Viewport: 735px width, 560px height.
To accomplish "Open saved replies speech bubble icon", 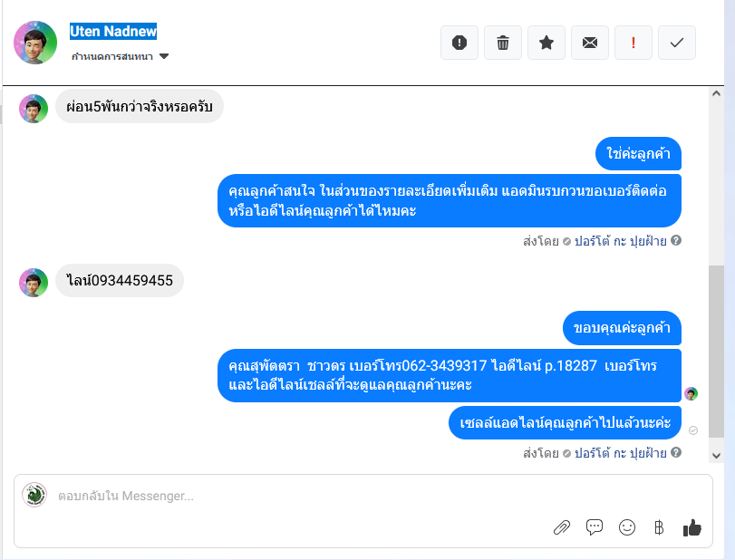I will click(595, 527).
